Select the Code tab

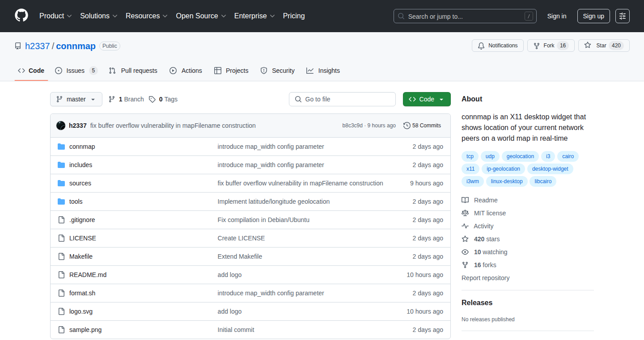click(31, 71)
